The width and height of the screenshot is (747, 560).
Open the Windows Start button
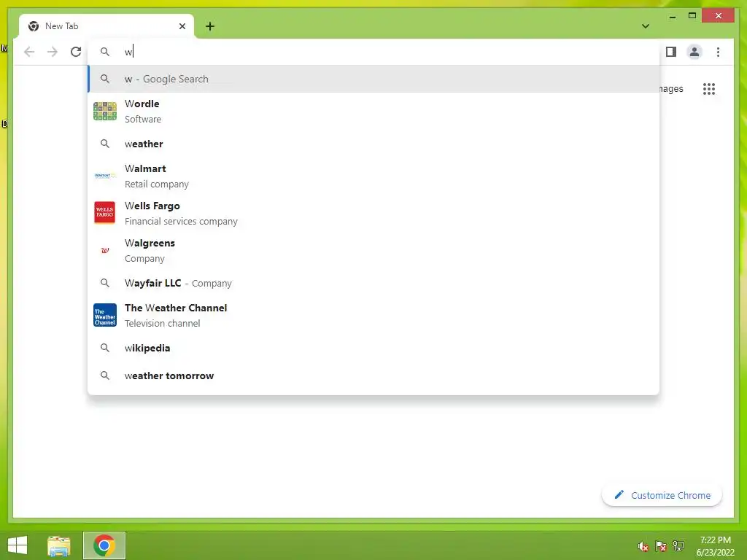tap(18, 545)
